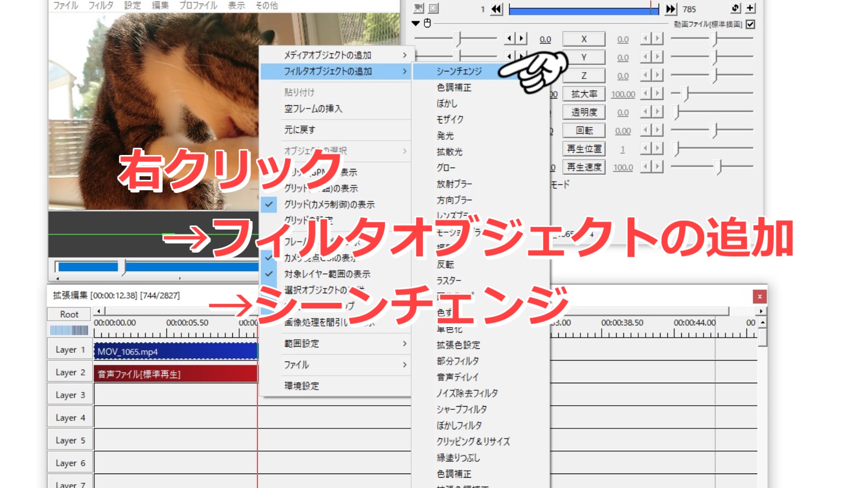Click the fast forward icon

click(x=668, y=7)
